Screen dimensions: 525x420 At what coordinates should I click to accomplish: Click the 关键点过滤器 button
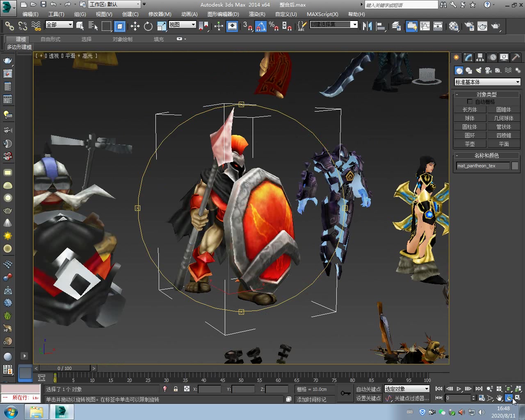click(411, 398)
